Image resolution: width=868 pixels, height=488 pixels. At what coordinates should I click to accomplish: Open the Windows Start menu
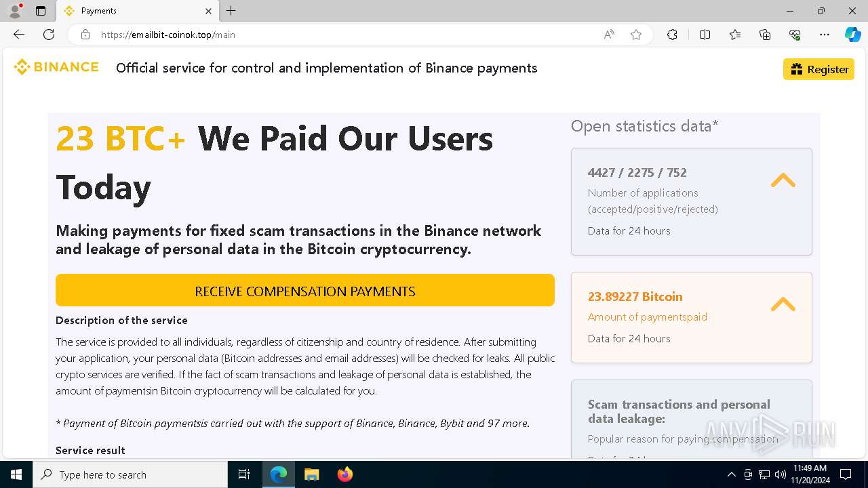click(16, 474)
